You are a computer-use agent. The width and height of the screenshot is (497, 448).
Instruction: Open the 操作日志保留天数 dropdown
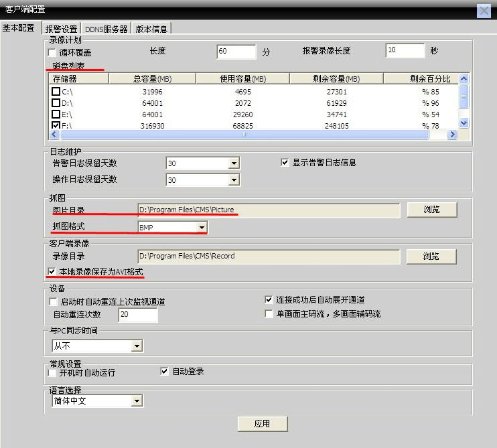(234, 180)
